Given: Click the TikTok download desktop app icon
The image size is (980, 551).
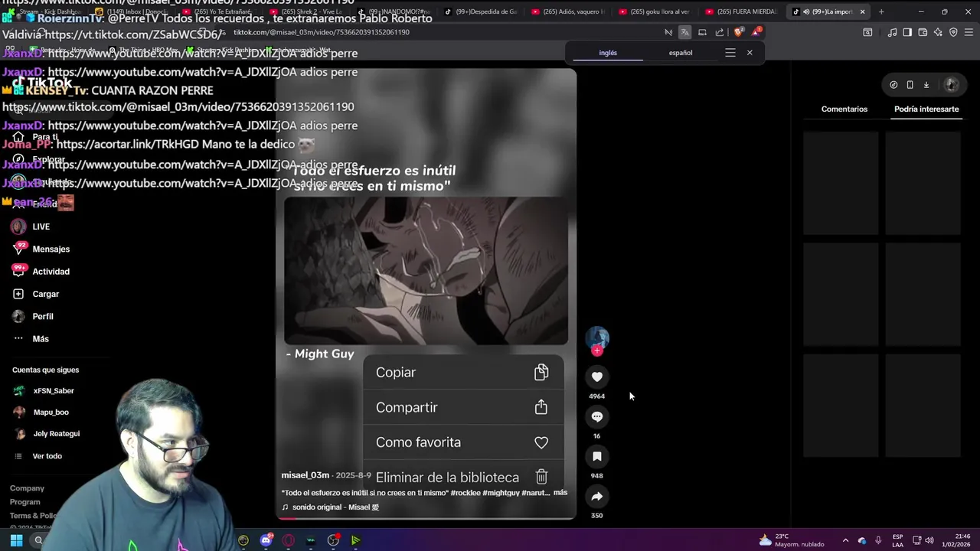Looking at the screenshot, I should pos(926,85).
